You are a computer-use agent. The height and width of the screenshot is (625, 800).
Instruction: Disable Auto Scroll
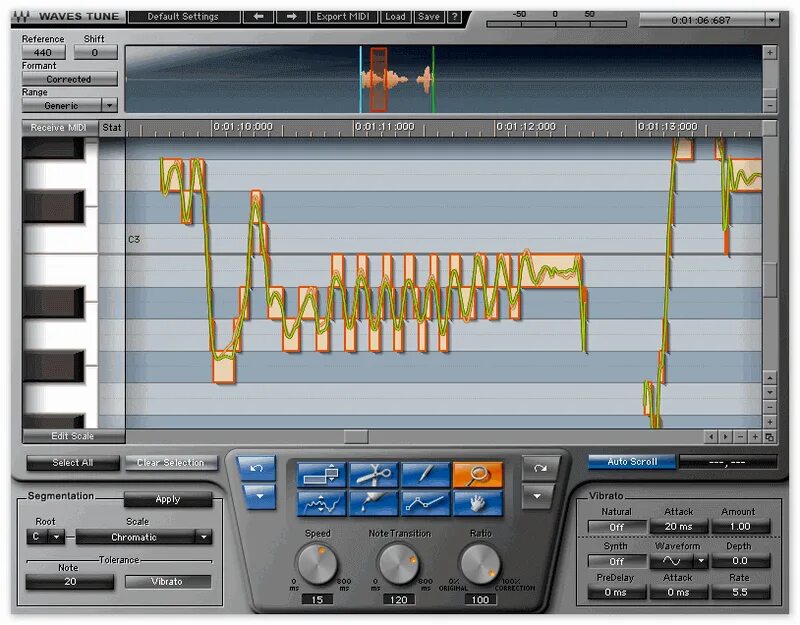point(631,461)
